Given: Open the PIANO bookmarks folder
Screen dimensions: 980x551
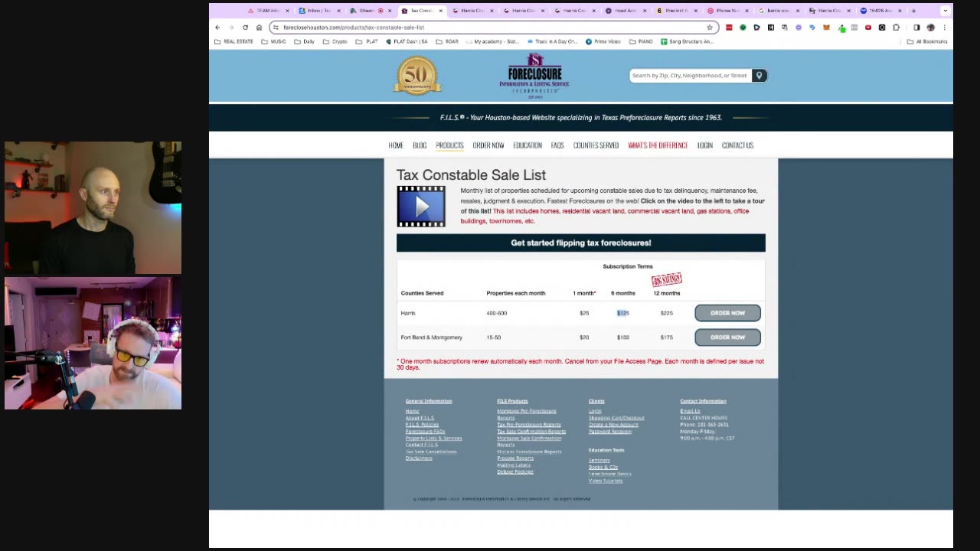Looking at the screenshot, I should tap(640, 41).
